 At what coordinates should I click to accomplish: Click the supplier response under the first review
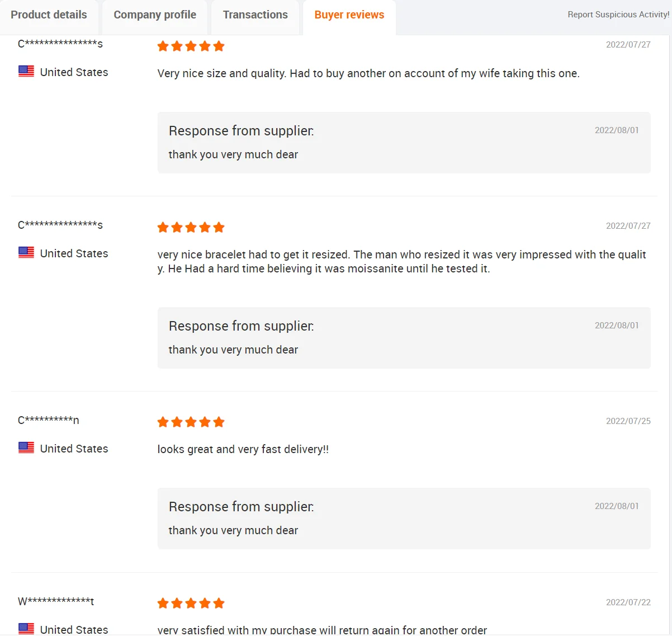pyautogui.click(x=233, y=154)
